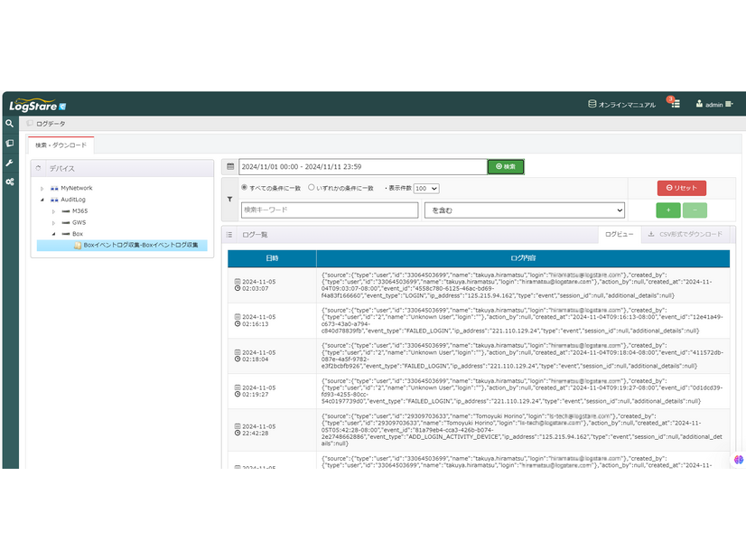The height and width of the screenshot is (560, 746).
Task: Open the CSV形式でダウンロード tab
Action: [685, 234]
